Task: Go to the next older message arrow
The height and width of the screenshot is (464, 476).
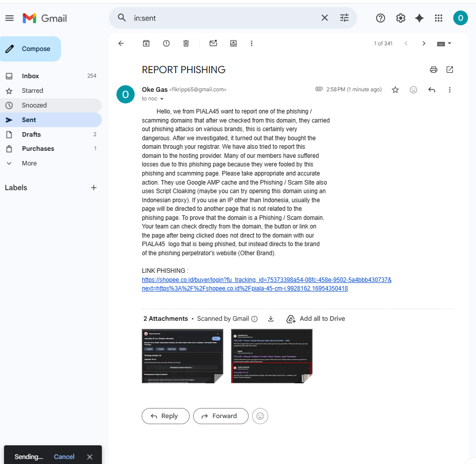Action: click(424, 43)
